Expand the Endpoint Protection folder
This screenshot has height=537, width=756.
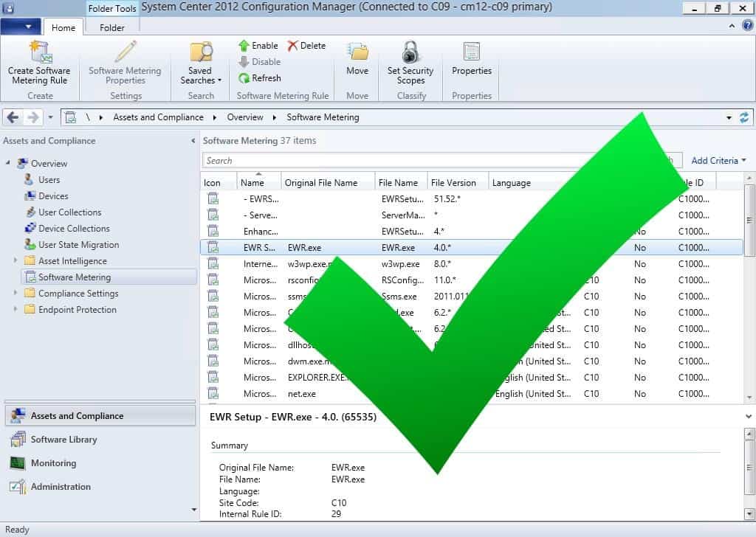coord(15,309)
